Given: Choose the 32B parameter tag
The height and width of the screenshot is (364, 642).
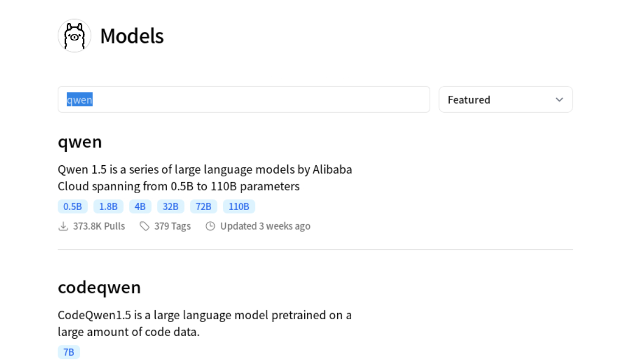Looking at the screenshot, I should tap(171, 207).
